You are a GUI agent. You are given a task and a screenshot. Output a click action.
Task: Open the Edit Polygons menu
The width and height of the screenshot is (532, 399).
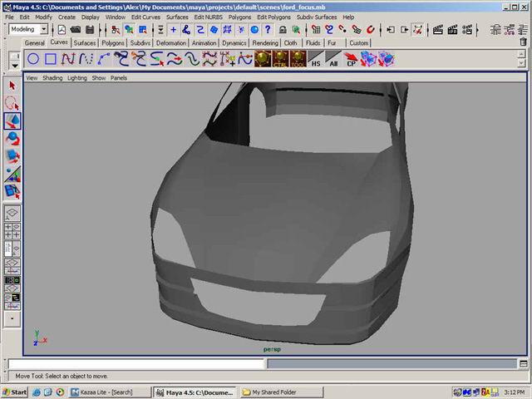point(273,17)
